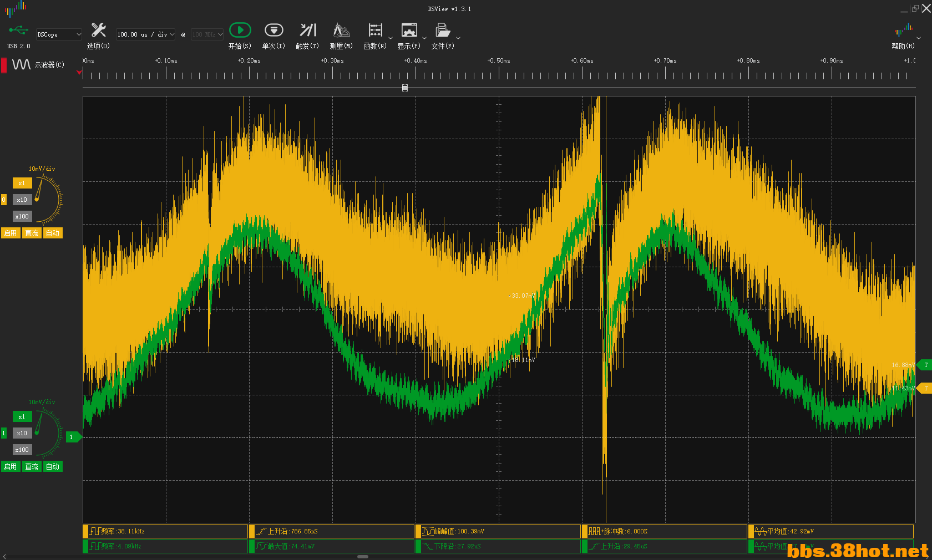Select yellow rise time measurement 786.85uS
The height and width of the screenshot is (560, 932).
332,531
